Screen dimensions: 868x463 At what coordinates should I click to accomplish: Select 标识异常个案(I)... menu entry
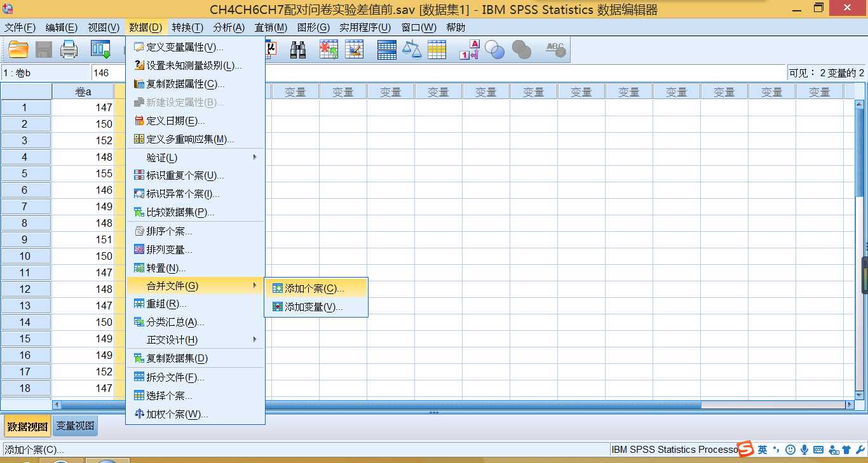coord(195,194)
